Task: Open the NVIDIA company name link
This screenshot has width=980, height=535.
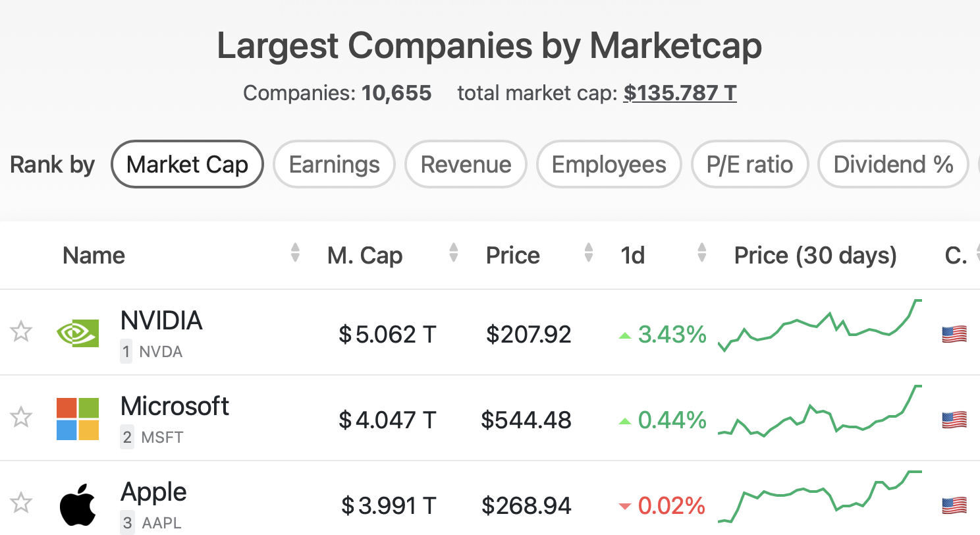Action: pyautogui.click(x=161, y=321)
